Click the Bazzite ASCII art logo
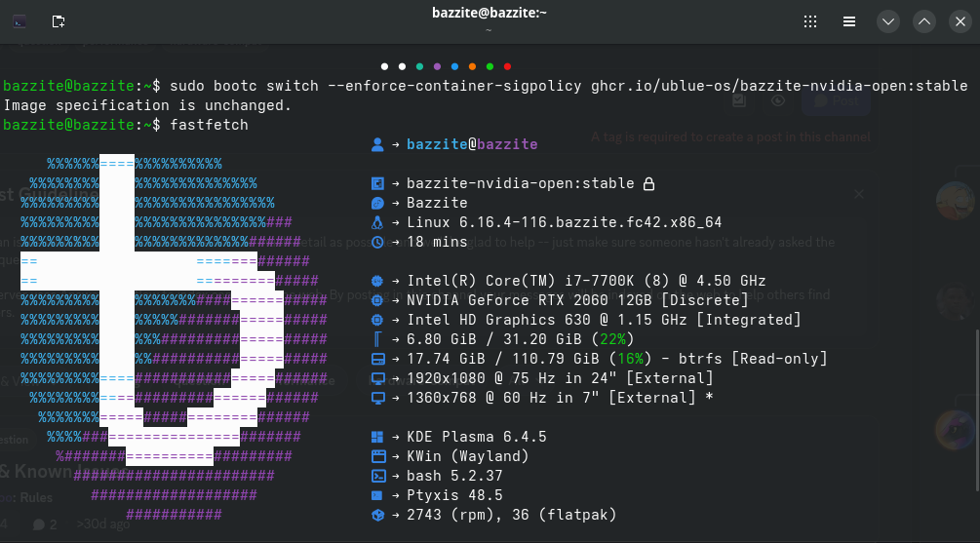 pos(174,338)
